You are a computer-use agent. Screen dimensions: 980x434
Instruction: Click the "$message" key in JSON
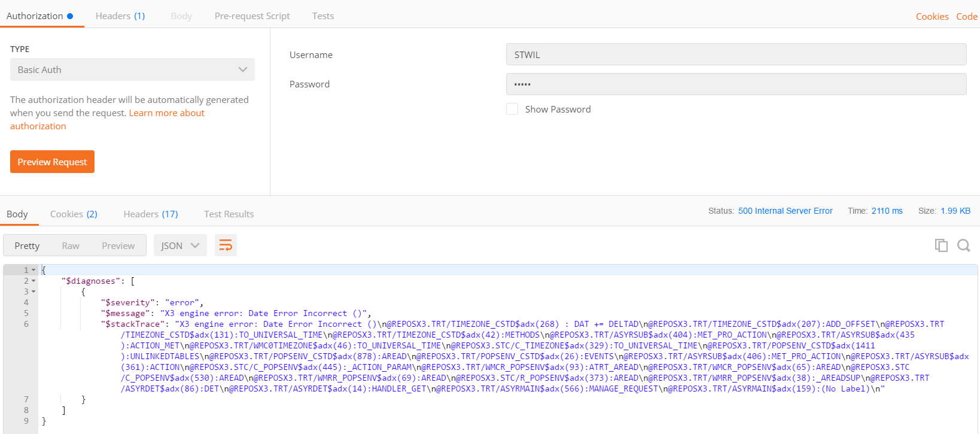point(125,313)
